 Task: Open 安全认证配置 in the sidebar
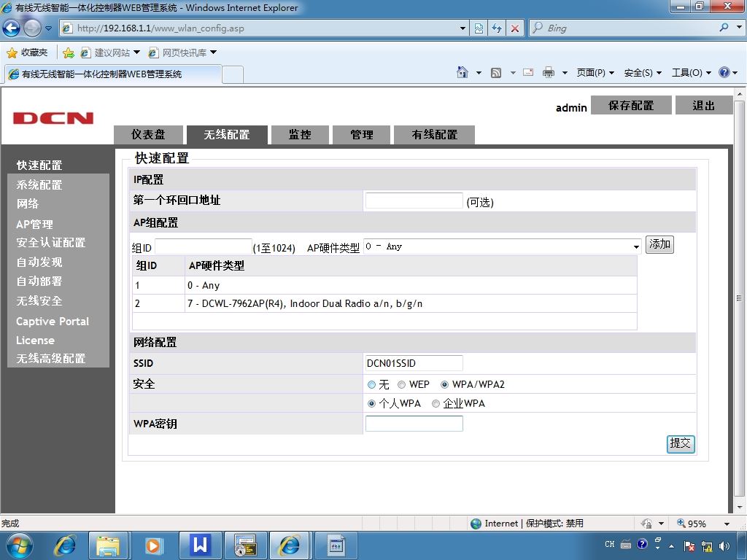click(x=51, y=242)
